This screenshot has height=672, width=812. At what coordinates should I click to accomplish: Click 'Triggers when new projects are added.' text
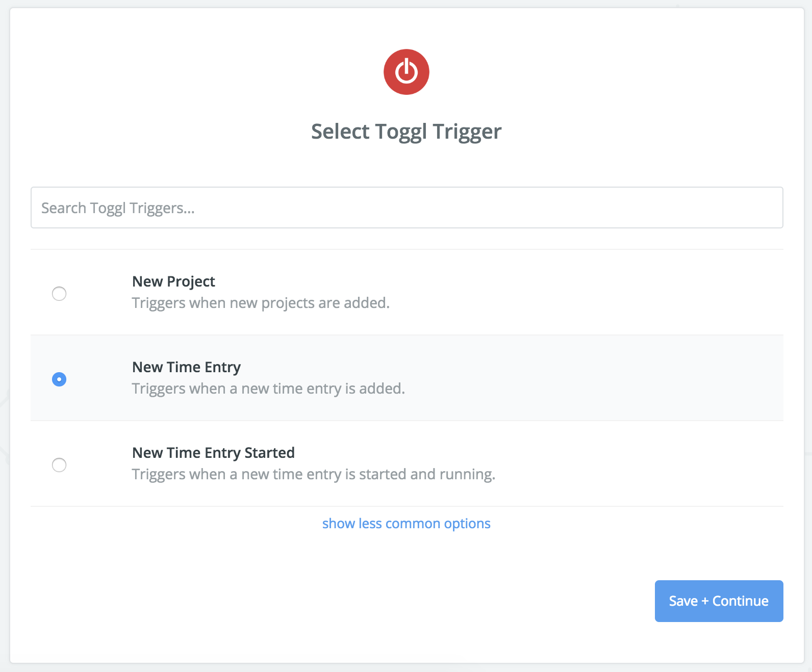pyautogui.click(x=261, y=303)
